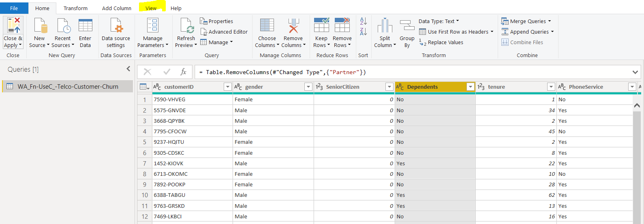Confirm the formula with the checkmark
Viewport: 644px width, 224px height.
(x=167, y=72)
